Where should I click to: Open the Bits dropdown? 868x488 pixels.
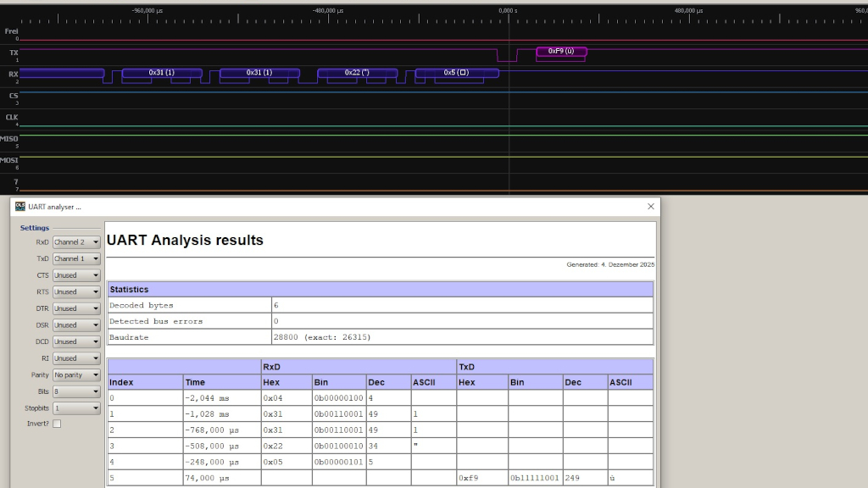pos(76,391)
